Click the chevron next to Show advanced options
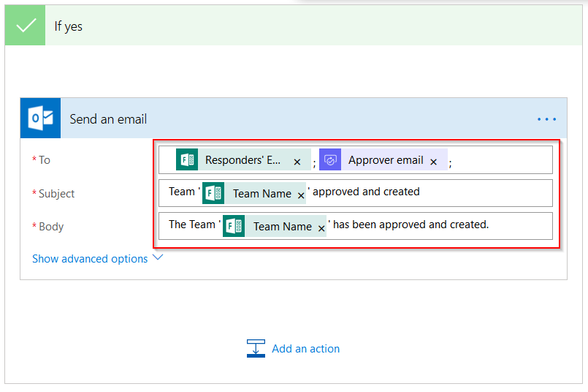Viewport: 588px width, 392px height. pyautogui.click(x=158, y=257)
